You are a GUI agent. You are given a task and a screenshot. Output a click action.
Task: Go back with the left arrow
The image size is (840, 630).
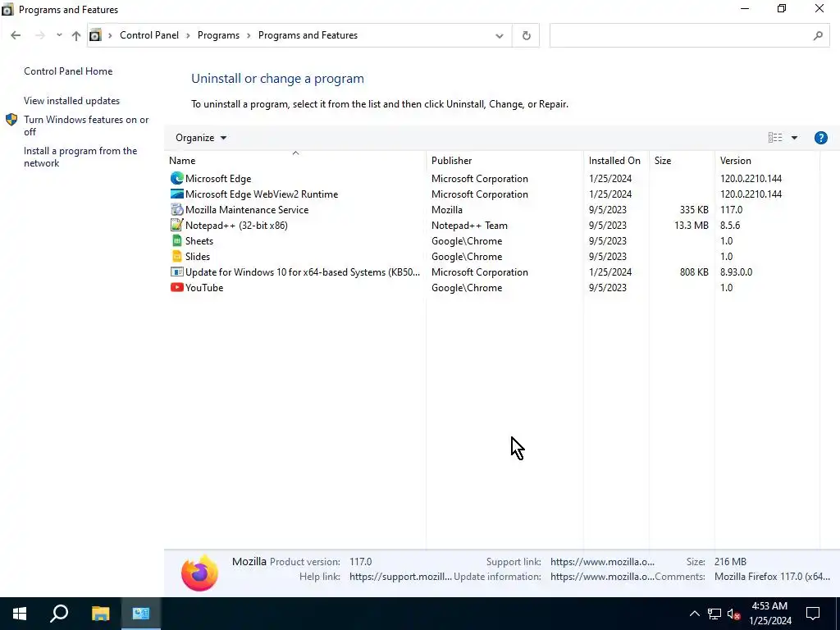pyautogui.click(x=16, y=35)
